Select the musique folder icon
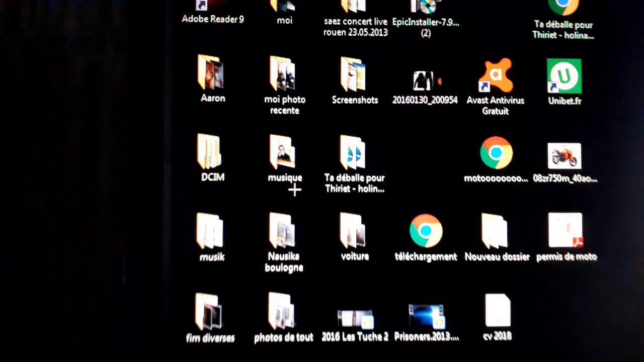This screenshot has width=644, height=362. pos(282,152)
